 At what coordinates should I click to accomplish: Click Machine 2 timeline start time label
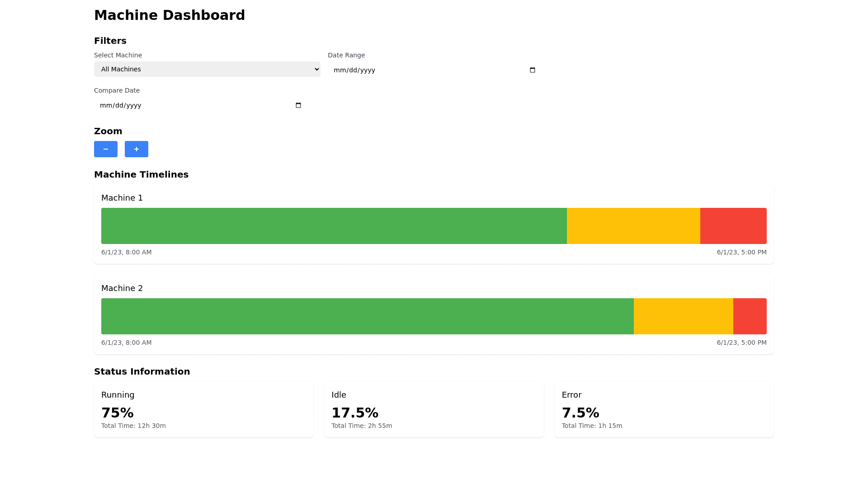coord(127,343)
